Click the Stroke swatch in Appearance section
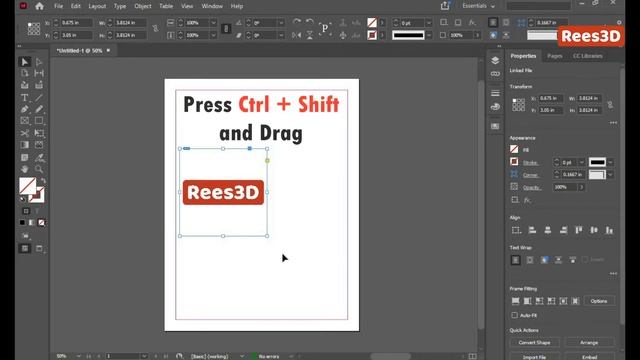Image resolution: width=640 pixels, height=360 pixels. click(514, 162)
